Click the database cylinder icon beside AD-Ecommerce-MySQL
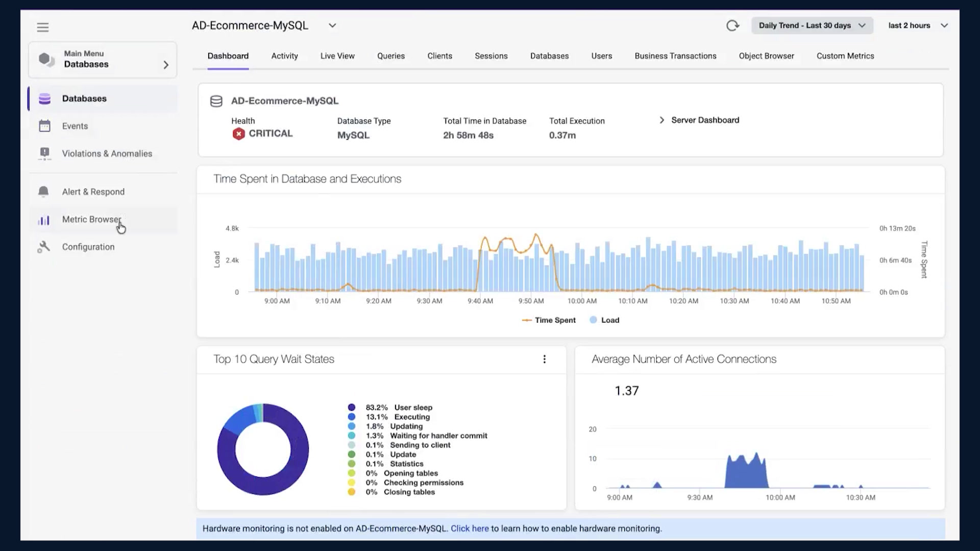 (x=216, y=101)
